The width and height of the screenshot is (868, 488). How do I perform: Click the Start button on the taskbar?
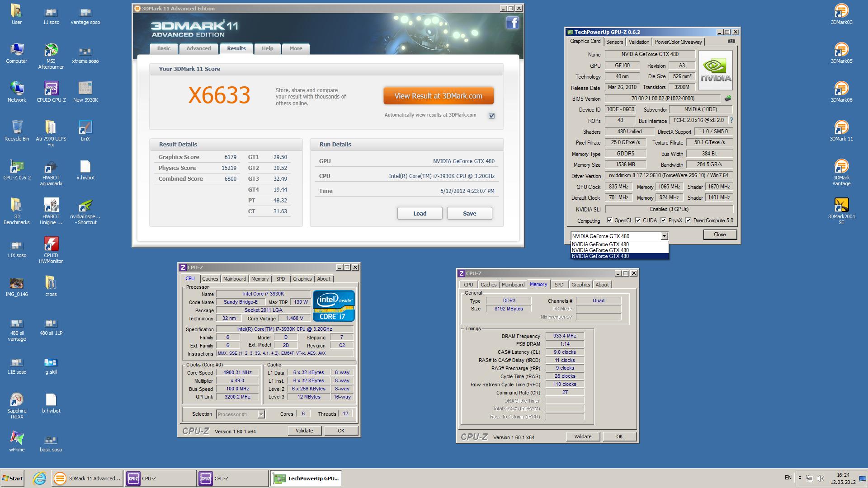[13, 479]
